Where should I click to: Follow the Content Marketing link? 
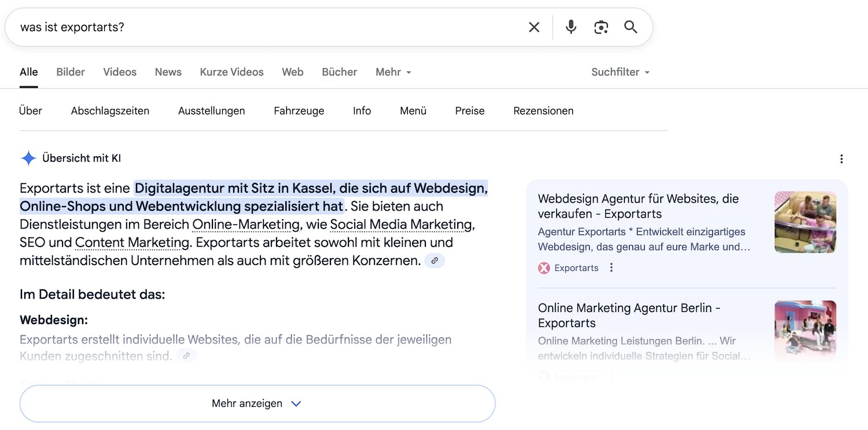132,242
